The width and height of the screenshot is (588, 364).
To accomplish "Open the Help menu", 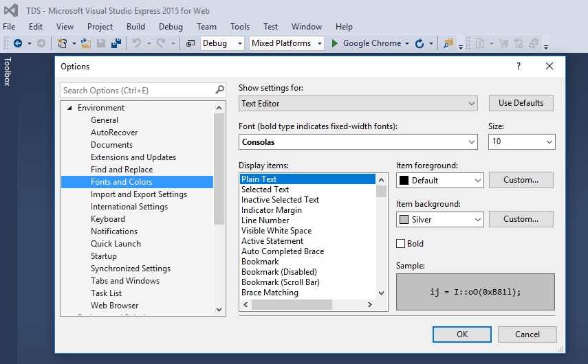I will pos(344,27).
